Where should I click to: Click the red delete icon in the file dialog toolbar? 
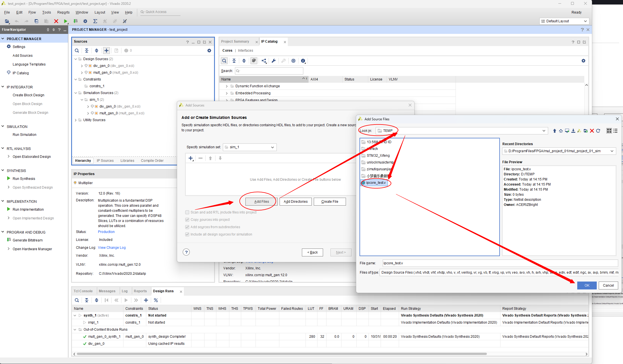pyautogui.click(x=592, y=131)
